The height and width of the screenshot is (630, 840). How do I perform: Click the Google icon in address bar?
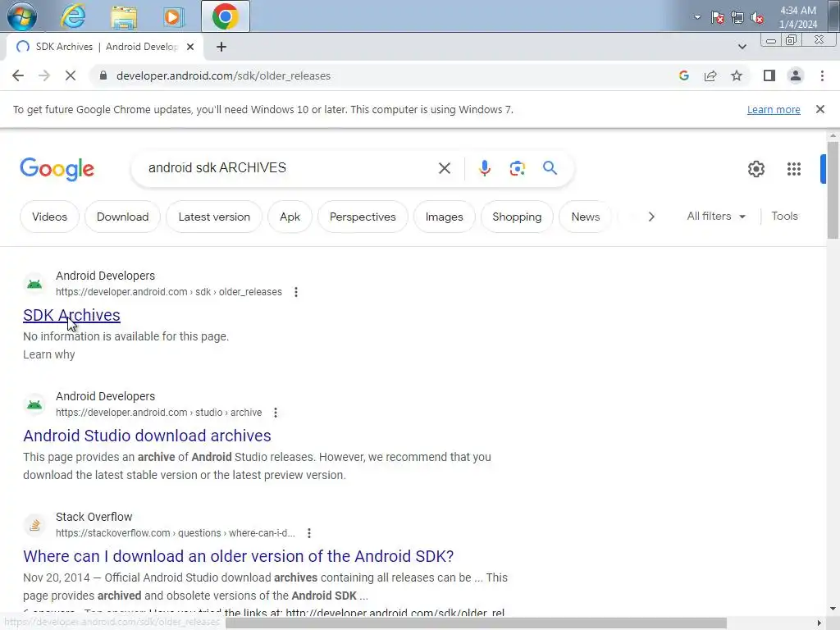684,76
